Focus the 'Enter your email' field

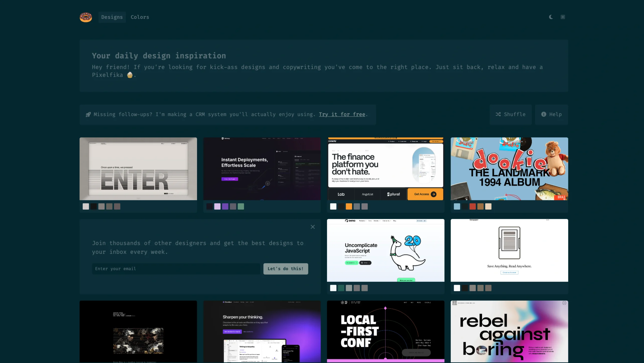[176, 269]
